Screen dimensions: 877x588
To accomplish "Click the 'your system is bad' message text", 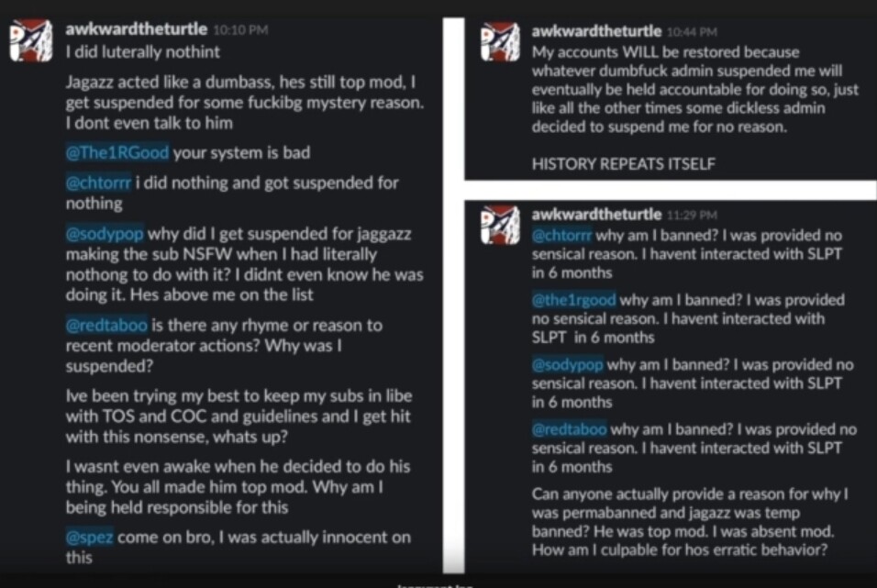I will pyautogui.click(x=235, y=153).
